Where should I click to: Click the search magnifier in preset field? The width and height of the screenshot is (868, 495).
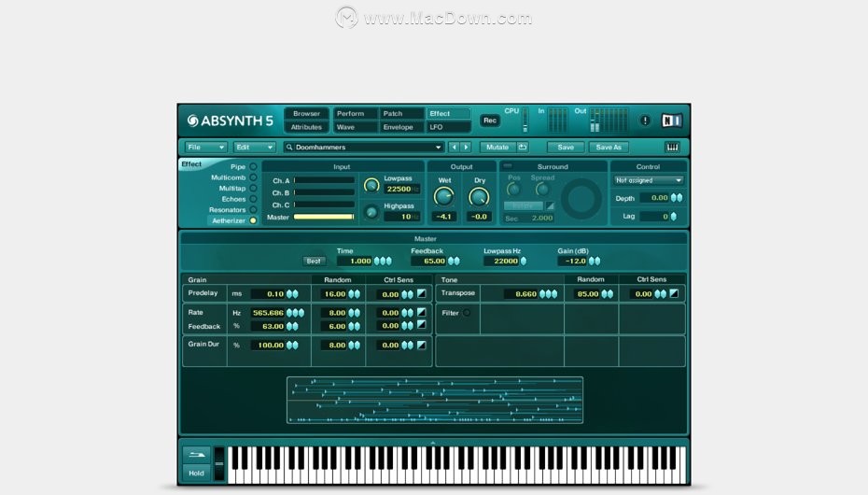pos(289,148)
